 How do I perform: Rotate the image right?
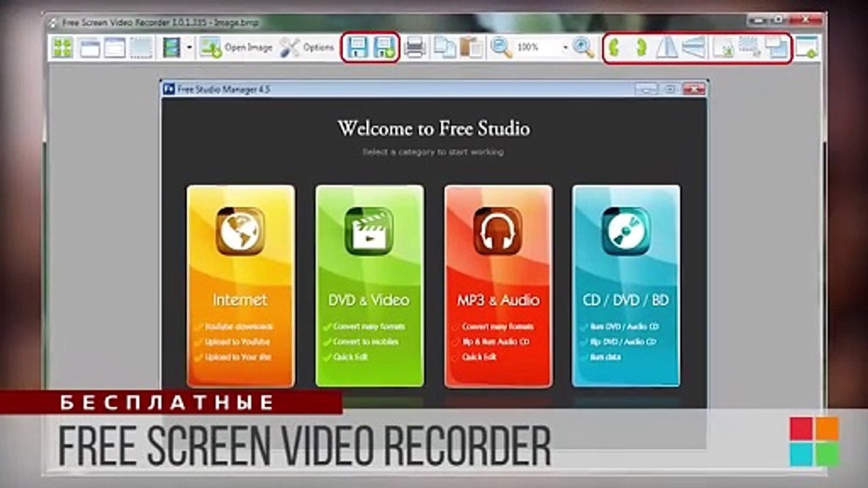640,47
